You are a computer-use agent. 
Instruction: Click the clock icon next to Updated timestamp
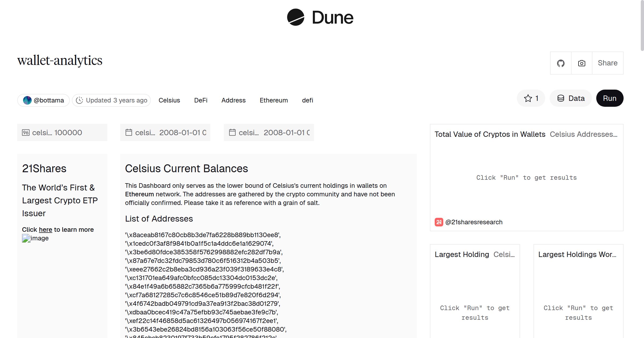80,100
